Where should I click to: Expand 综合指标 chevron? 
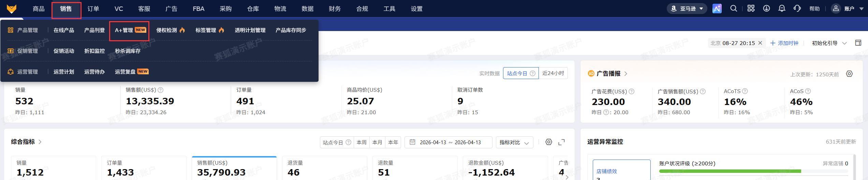40,142
